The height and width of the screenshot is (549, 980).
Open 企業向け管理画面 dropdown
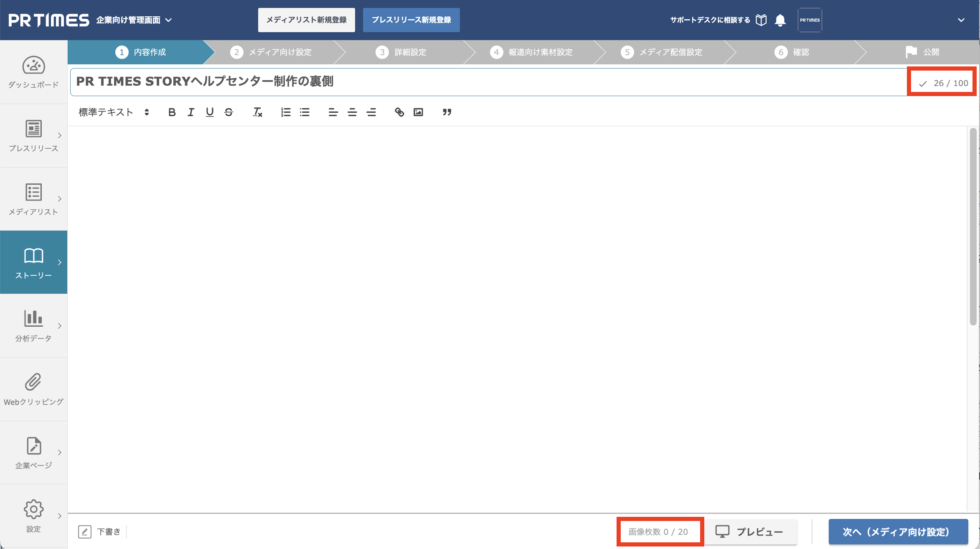[x=134, y=20]
